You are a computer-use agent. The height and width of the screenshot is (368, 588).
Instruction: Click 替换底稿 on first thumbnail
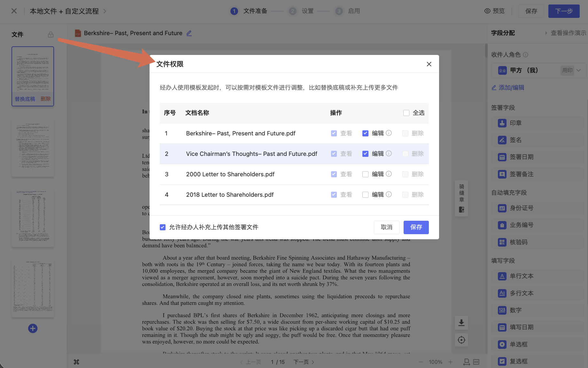click(25, 99)
